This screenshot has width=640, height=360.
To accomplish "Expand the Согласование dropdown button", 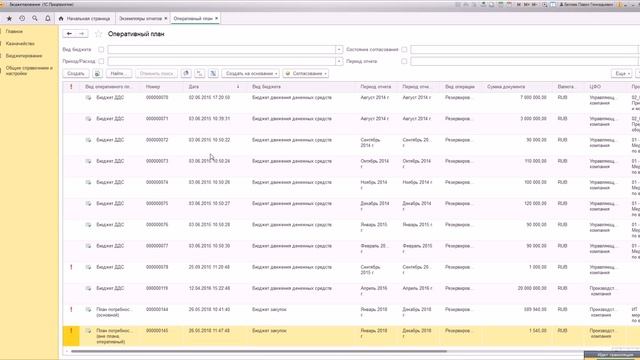I will 306,73.
